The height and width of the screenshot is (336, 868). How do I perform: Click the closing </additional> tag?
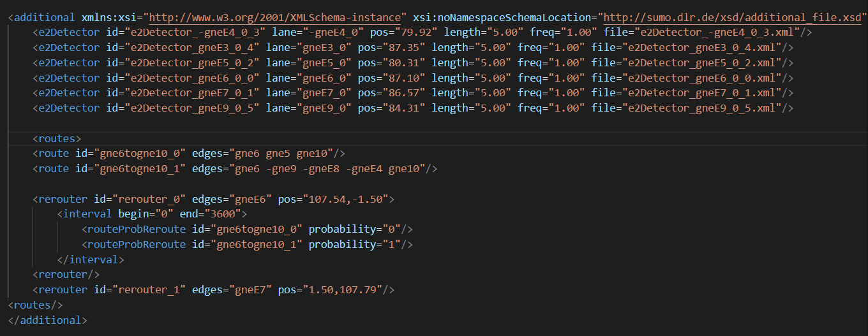pyautogui.click(x=48, y=320)
